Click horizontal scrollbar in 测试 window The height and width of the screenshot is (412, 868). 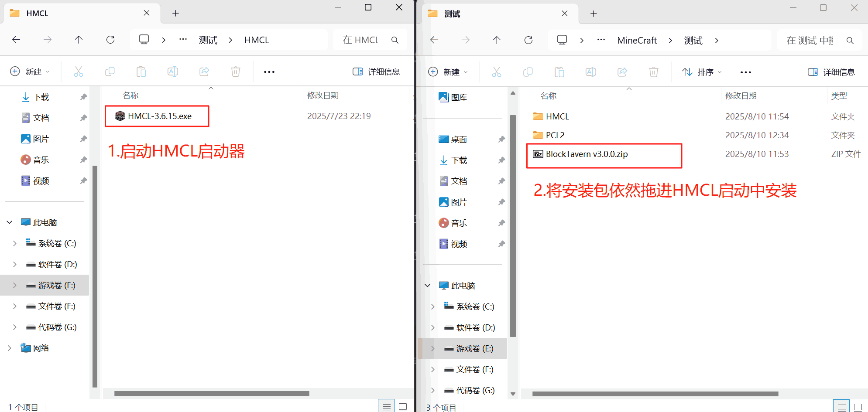pos(655,394)
